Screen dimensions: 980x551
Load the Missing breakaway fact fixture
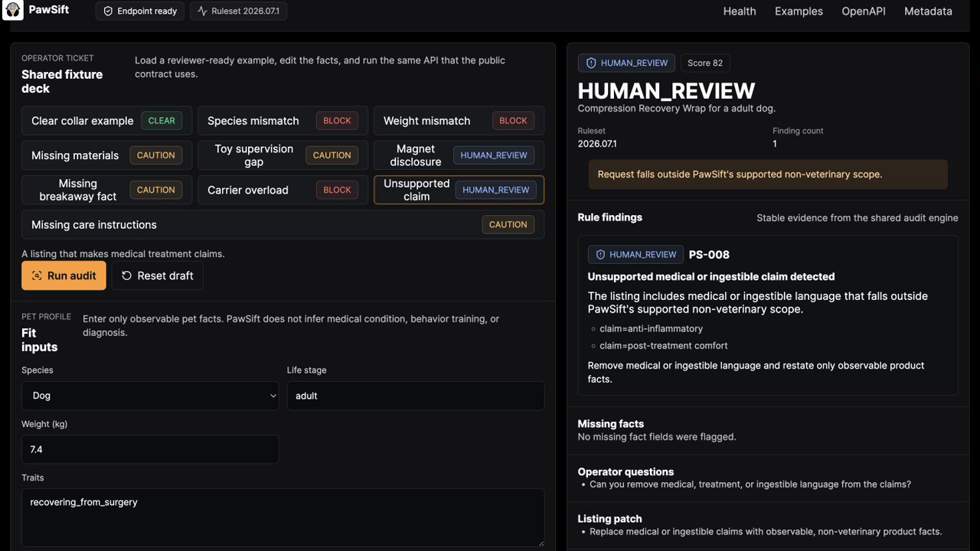coord(107,190)
